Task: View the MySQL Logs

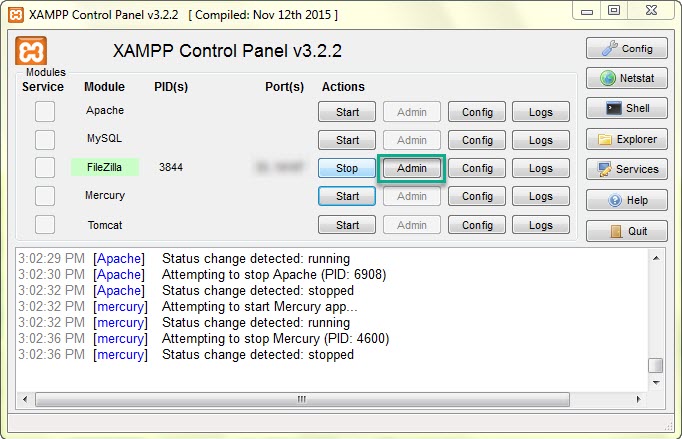Action: 541,140
